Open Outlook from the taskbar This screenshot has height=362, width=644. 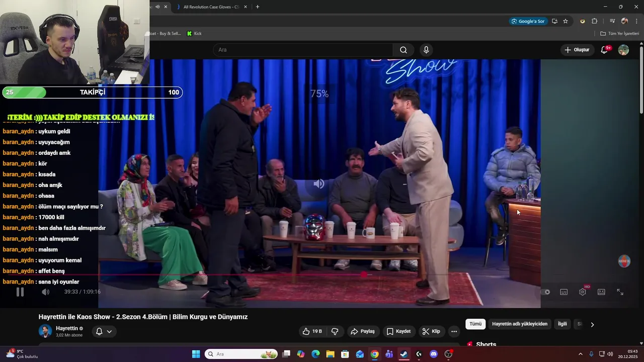360,354
